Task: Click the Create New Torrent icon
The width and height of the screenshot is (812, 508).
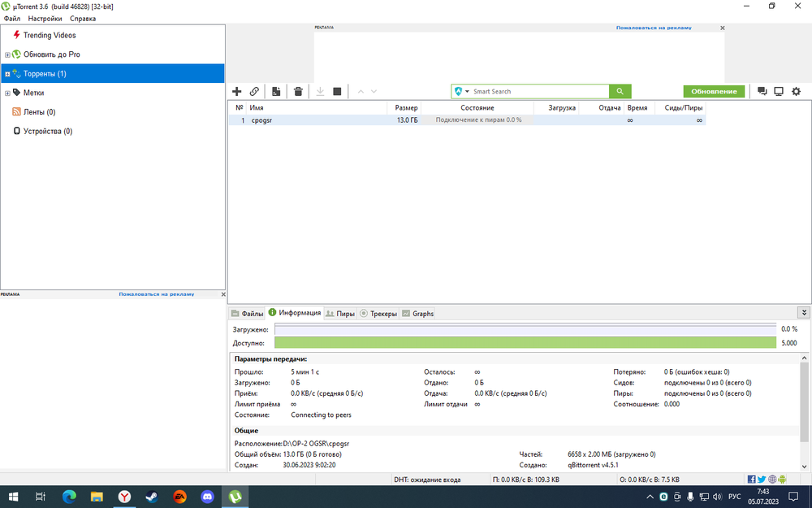Action: (x=276, y=92)
